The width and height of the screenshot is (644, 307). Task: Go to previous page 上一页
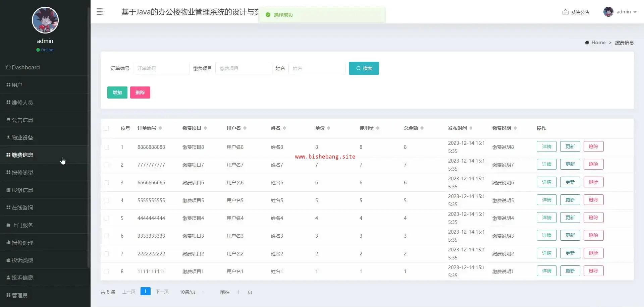129,292
